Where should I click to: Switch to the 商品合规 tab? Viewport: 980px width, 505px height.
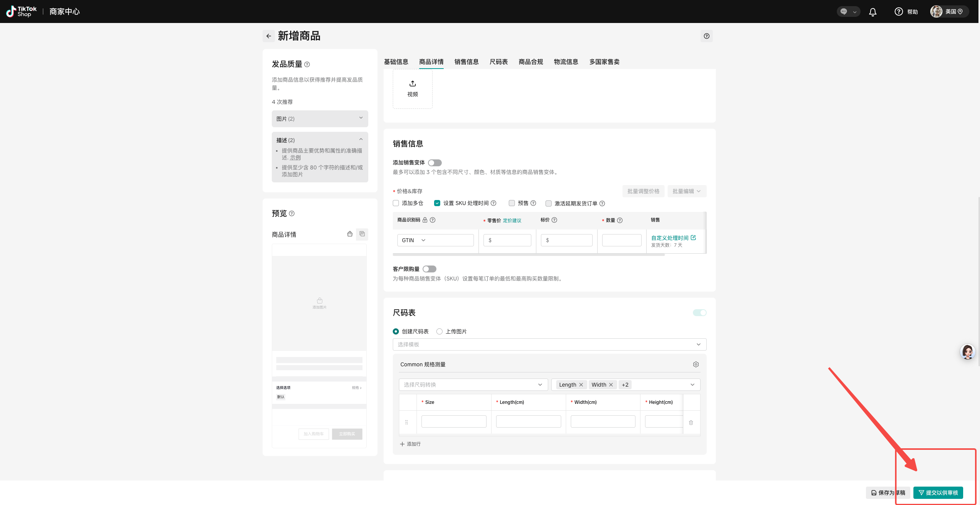point(531,62)
